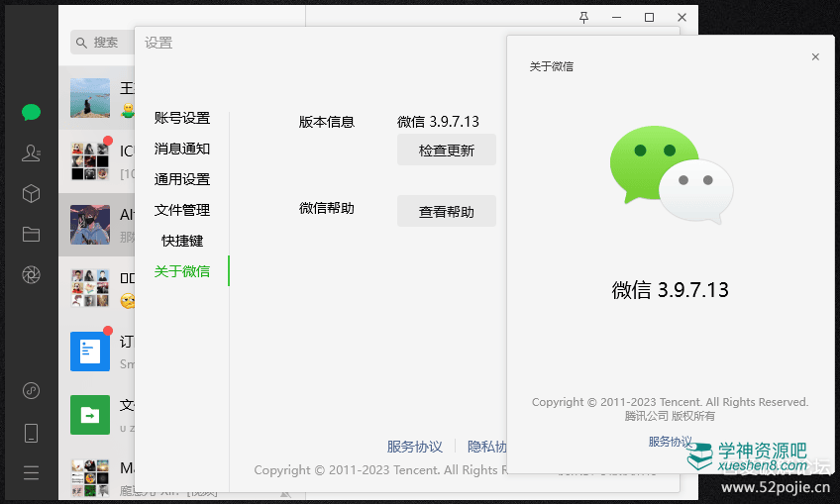Open the chat files folder icon

(x=31, y=234)
